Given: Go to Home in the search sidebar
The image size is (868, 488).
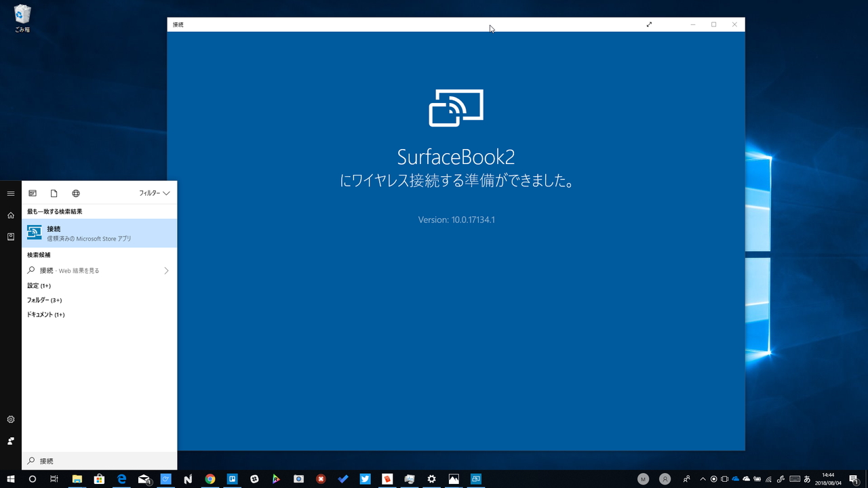Looking at the screenshot, I should (11, 215).
